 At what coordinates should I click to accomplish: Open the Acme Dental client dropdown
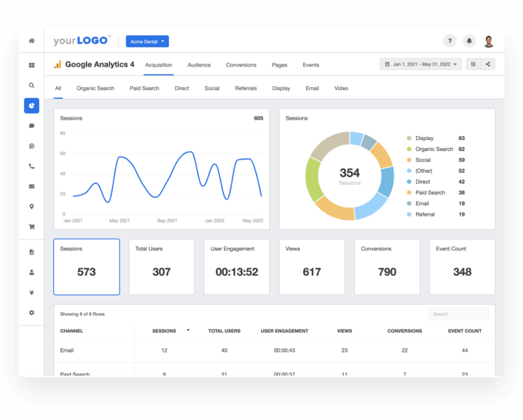click(147, 41)
